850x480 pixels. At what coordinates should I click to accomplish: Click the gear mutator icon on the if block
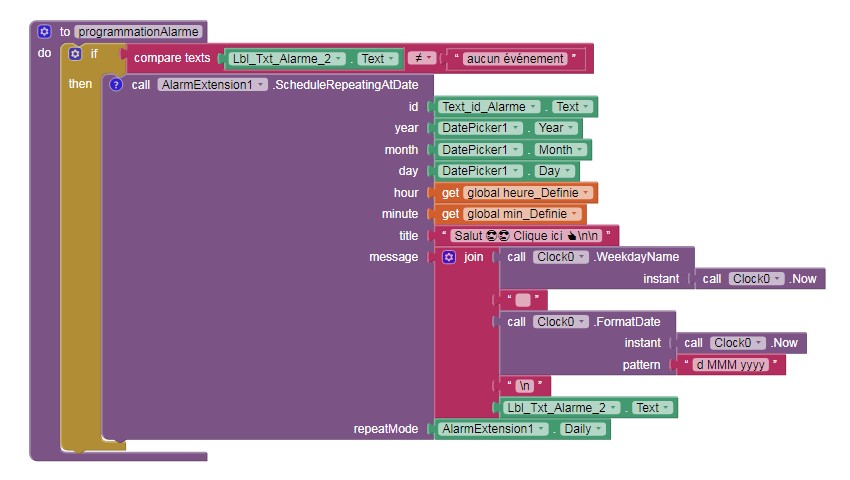[75, 54]
